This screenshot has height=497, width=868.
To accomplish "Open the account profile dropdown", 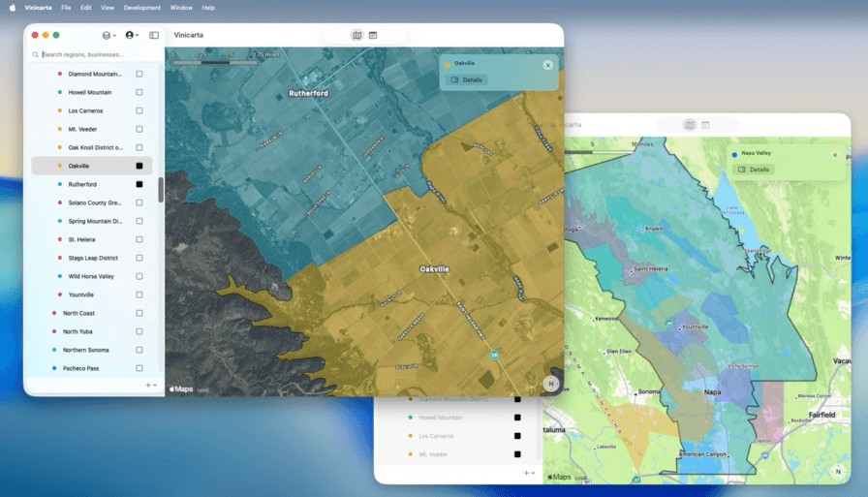I will tap(132, 35).
